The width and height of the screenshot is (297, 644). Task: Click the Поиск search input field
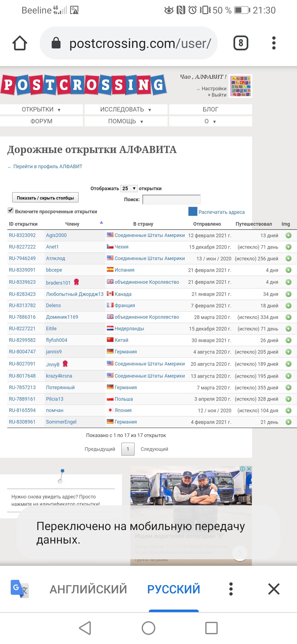[x=171, y=200]
